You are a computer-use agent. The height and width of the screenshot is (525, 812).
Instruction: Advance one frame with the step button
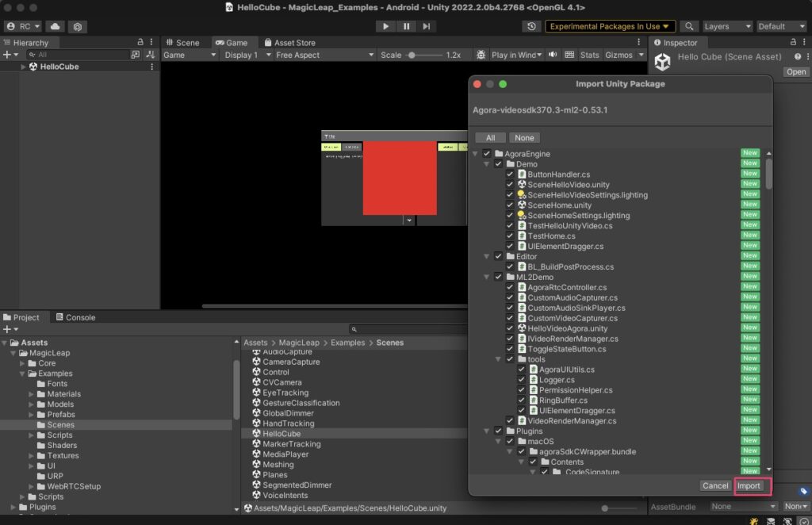point(426,26)
